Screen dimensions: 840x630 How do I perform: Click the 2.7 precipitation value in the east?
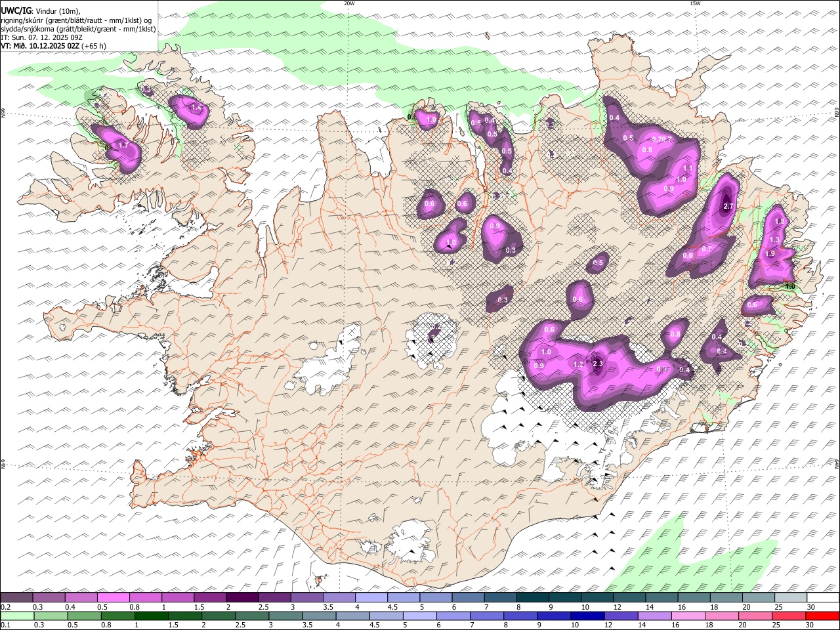[727, 206]
